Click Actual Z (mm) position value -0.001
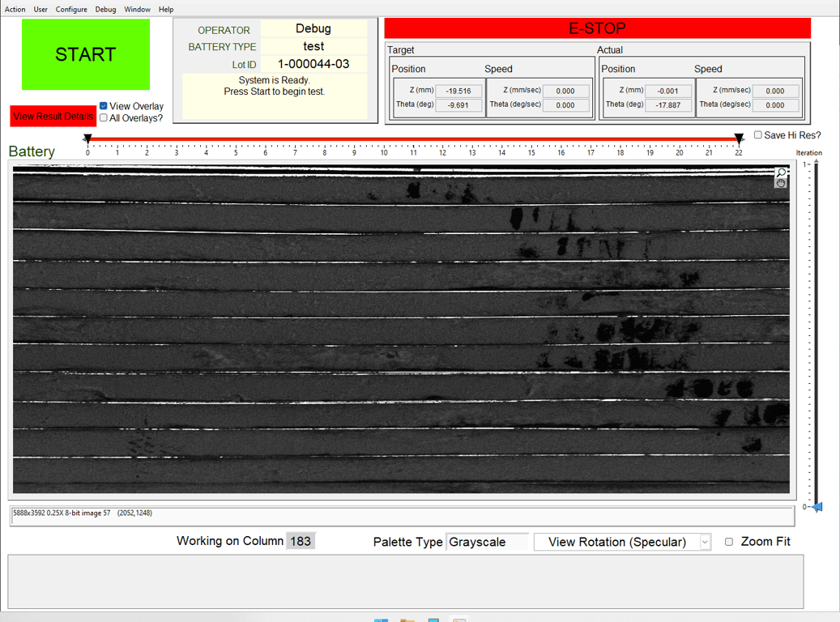The height and width of the screenshot is (622, 840). click(668, 91)
